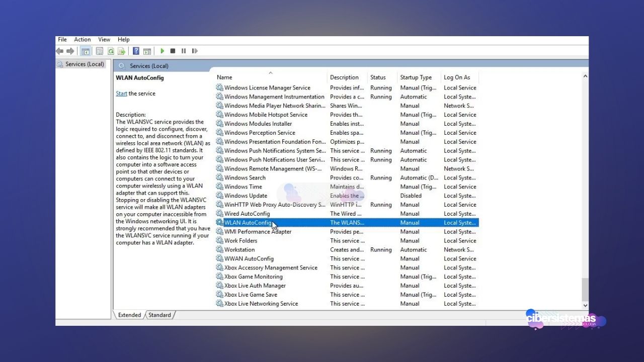Click the vertical scrollbar thumb
644x362 pixels.
tap(585, 290)
